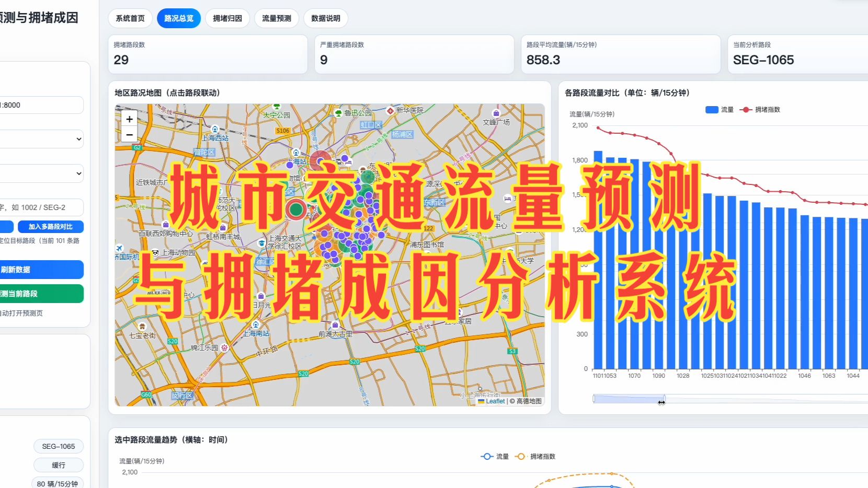Open the 流量预测 tab

point(277,18)
